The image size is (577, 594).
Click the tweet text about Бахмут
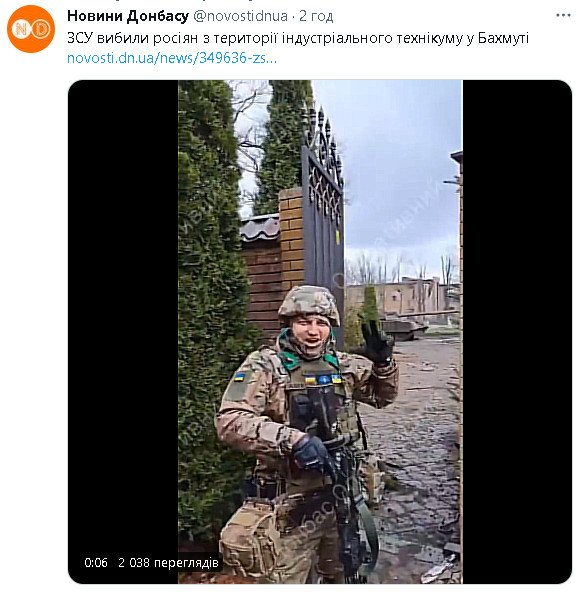(x=298, y=38)
